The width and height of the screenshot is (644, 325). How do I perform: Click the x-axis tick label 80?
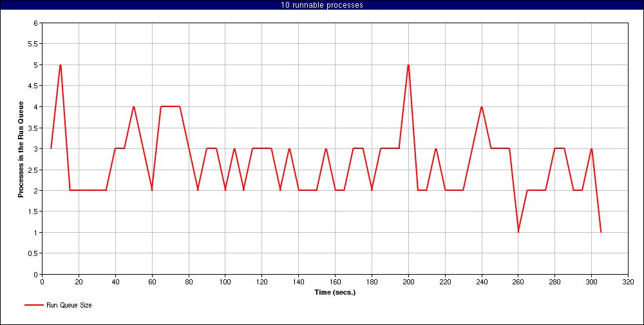coord(189,282)
